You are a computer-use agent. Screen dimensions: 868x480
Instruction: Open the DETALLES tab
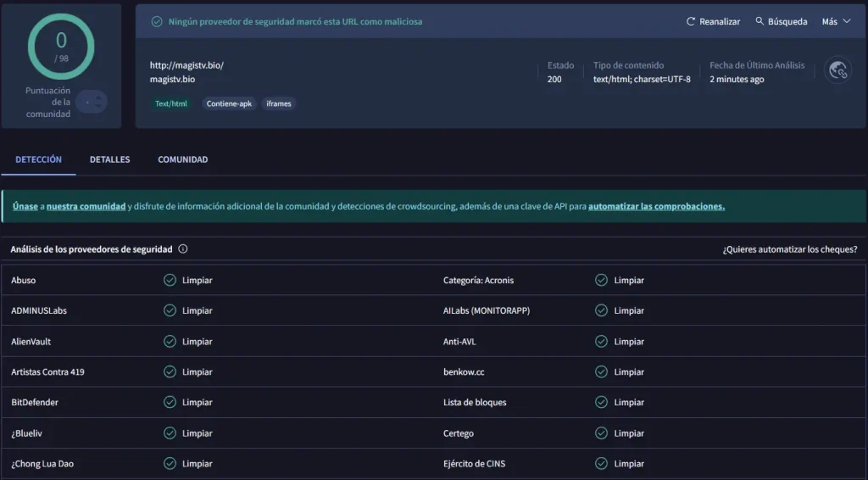109,159
